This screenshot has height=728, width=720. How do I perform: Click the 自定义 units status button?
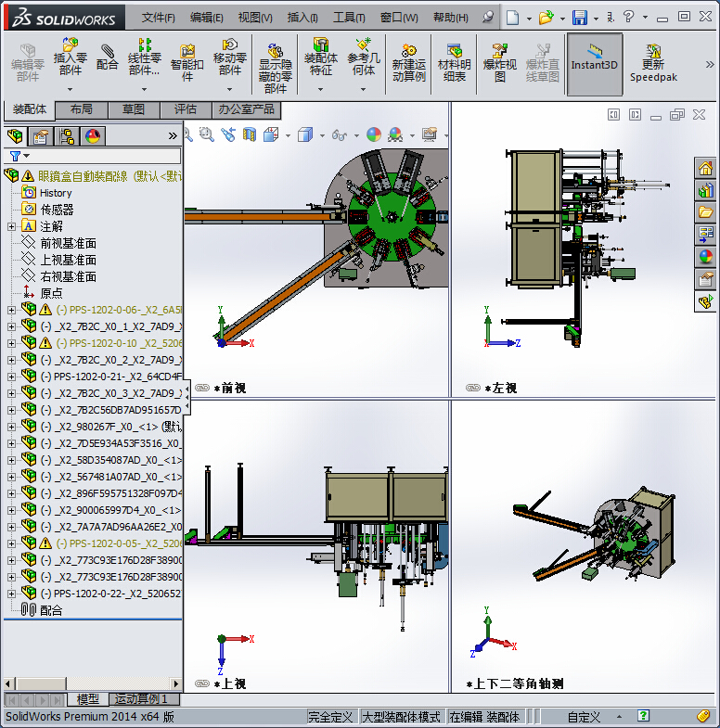point(584,717)
